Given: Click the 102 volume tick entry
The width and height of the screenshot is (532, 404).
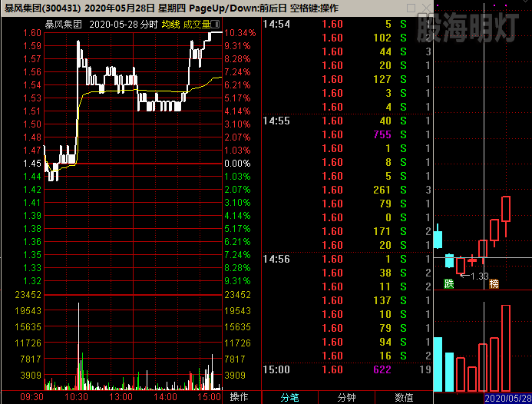Looking at the screenshot, I should (x=382, y=38).
